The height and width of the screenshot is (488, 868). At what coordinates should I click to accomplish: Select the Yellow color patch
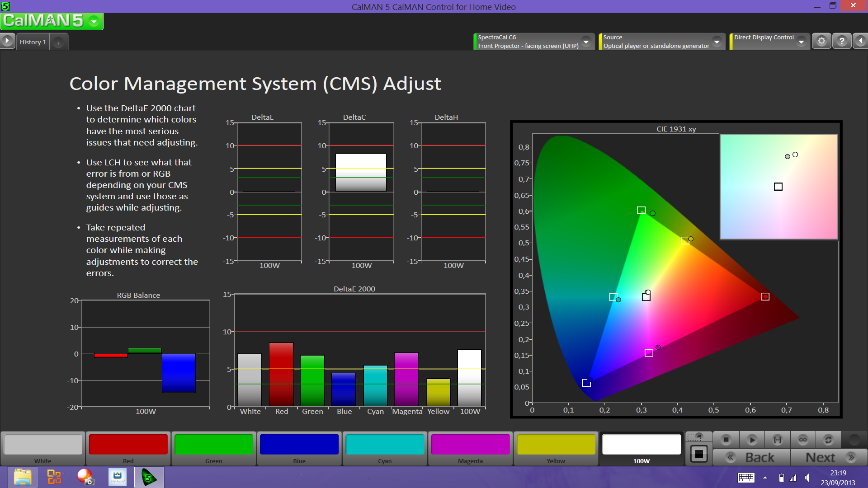tap(556, 448)
